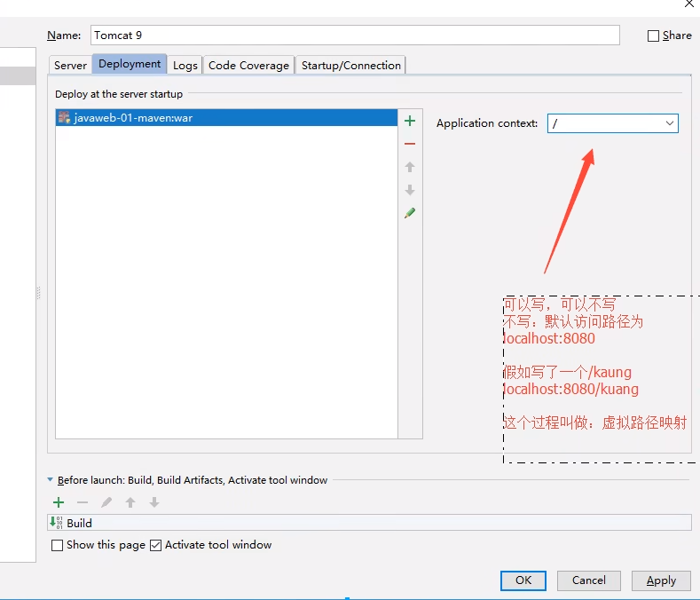
Task: Uncheck Activate tool window checkbox
Action: pos(156,545)
